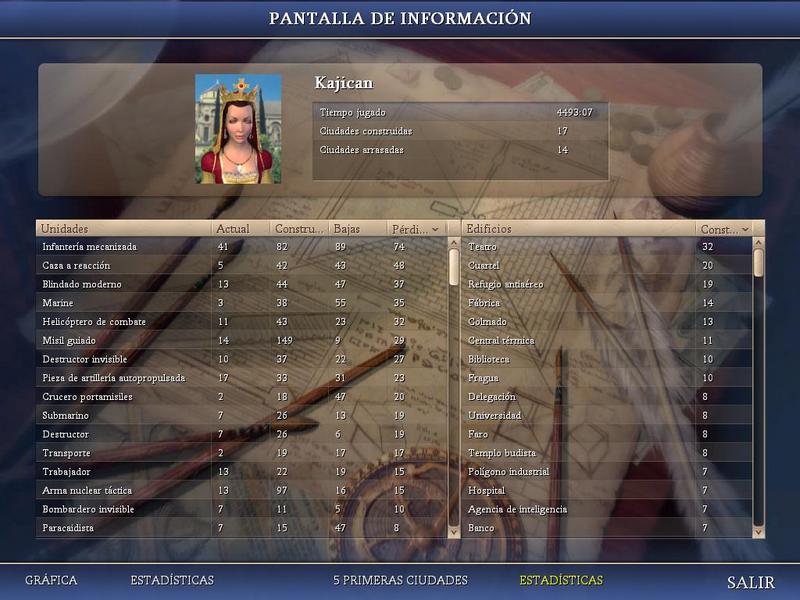Select the Blindado moderno row
800x600 pixels.
[x=242, y=284]
